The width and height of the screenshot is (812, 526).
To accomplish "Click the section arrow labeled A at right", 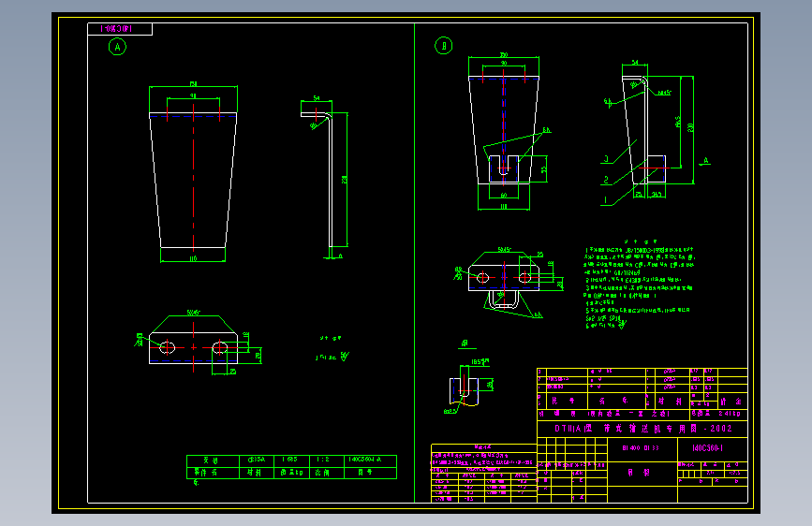I will 705,161.
